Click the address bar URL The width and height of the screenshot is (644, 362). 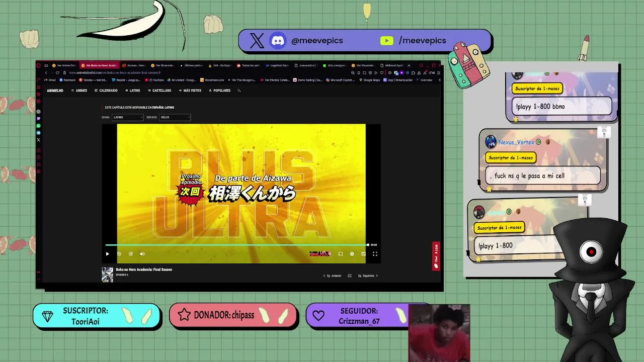pyautogui.click(x=115, y=72)
